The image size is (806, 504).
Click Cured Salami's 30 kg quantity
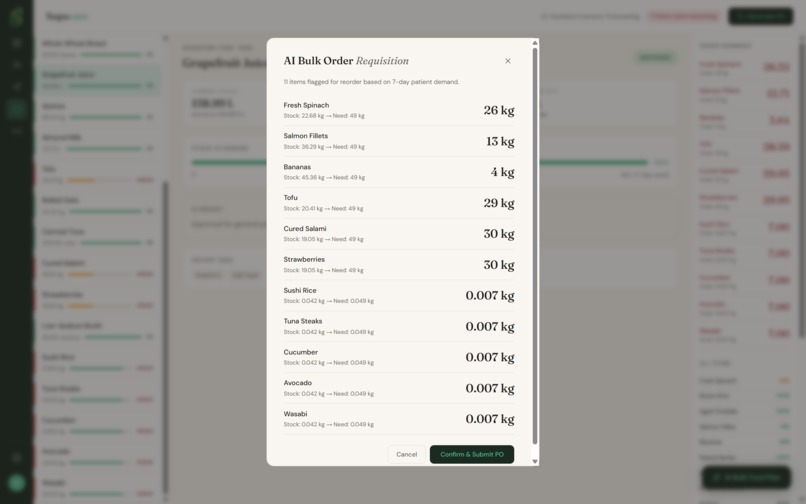(x=499, y=233)
